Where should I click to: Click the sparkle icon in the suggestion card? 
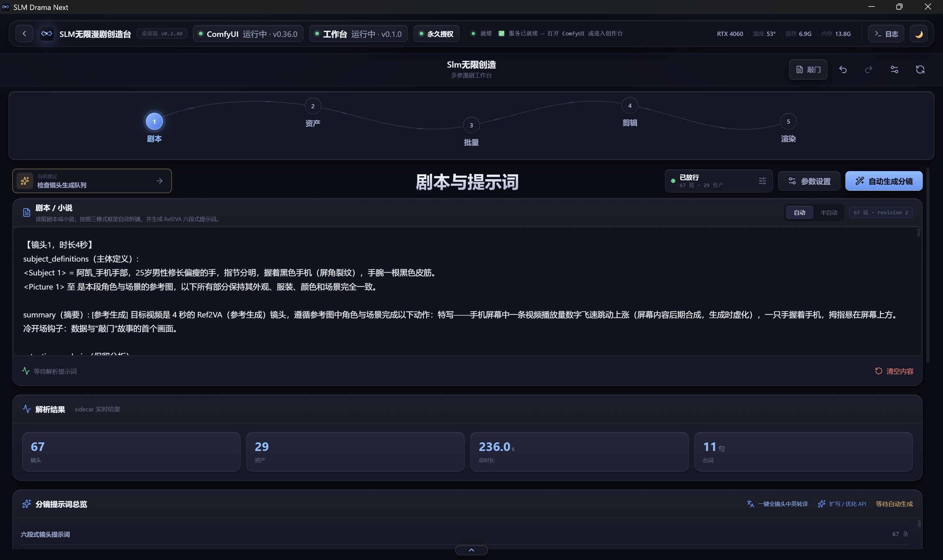click(x=25, y=181)
